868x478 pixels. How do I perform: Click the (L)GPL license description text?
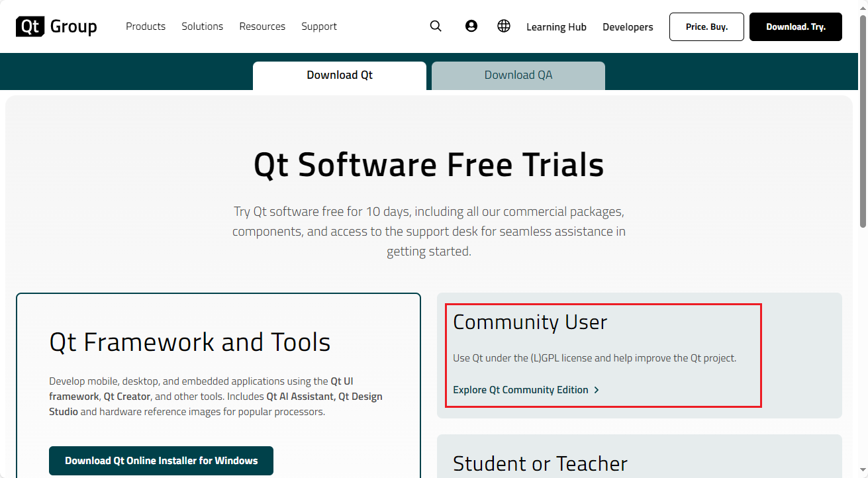[x=595, y=358]
